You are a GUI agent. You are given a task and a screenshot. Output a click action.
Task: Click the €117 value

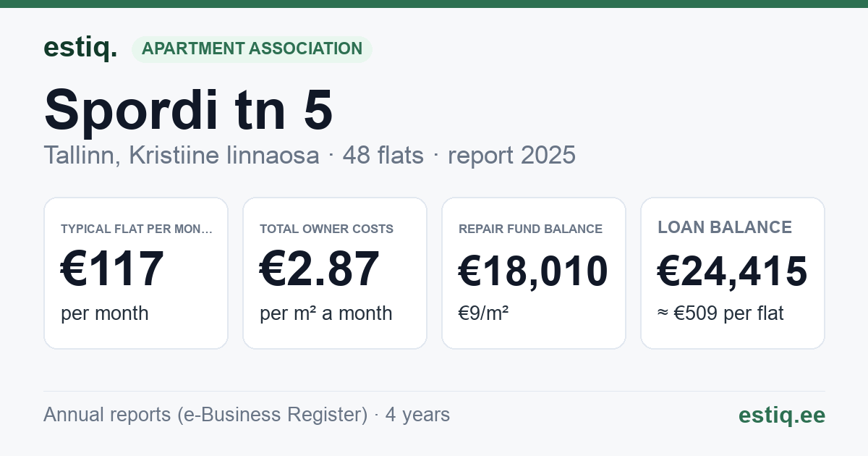tap(113, 269)
